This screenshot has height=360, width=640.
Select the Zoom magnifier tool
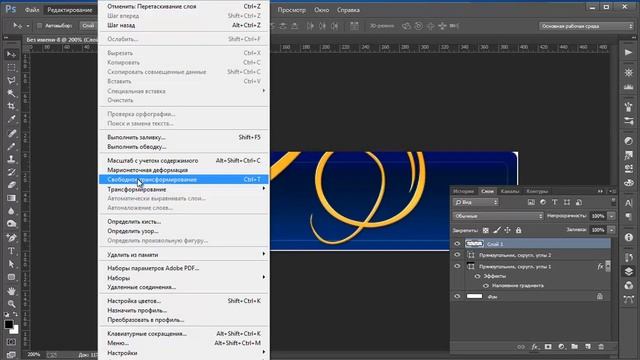tap(11, 304)
